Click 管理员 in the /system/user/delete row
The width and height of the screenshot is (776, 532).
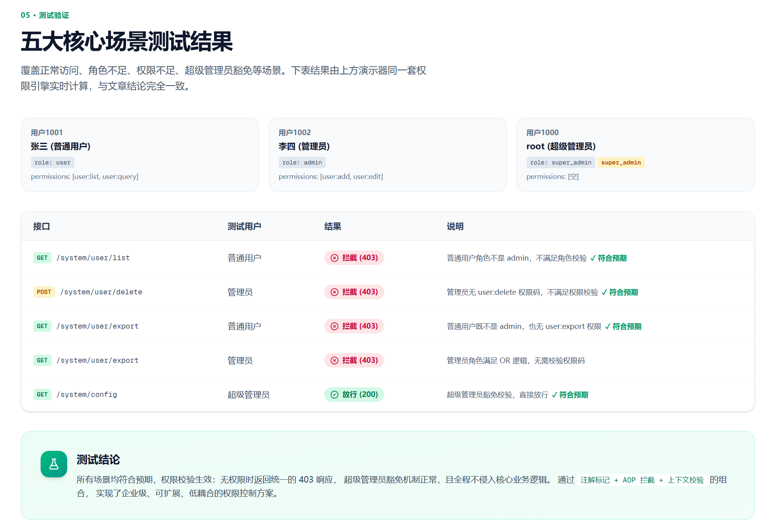[x=240, y=292]
